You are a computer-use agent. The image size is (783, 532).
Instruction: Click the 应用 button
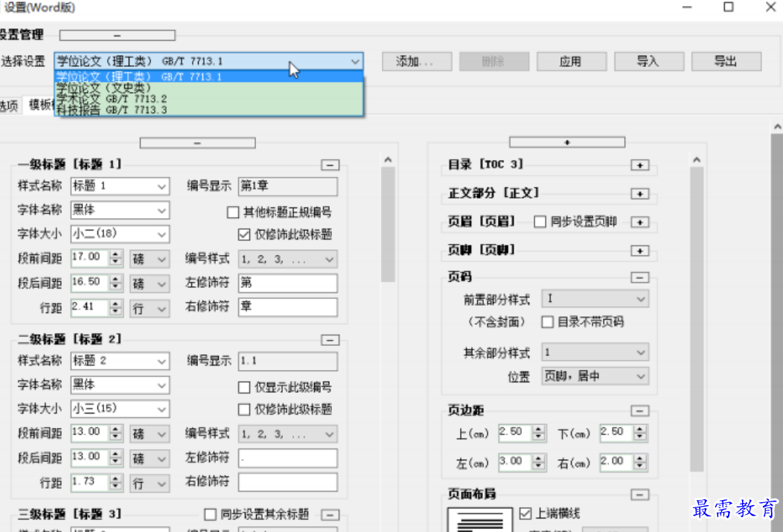[x=572, y=61]
